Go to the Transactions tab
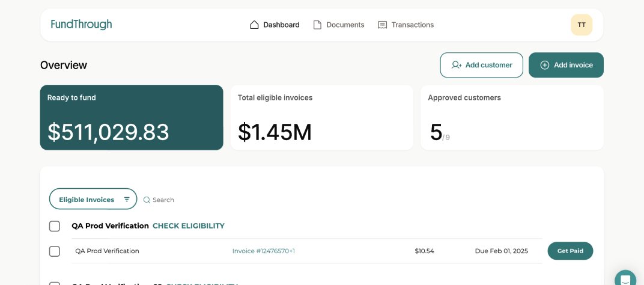 click(406, 25)
